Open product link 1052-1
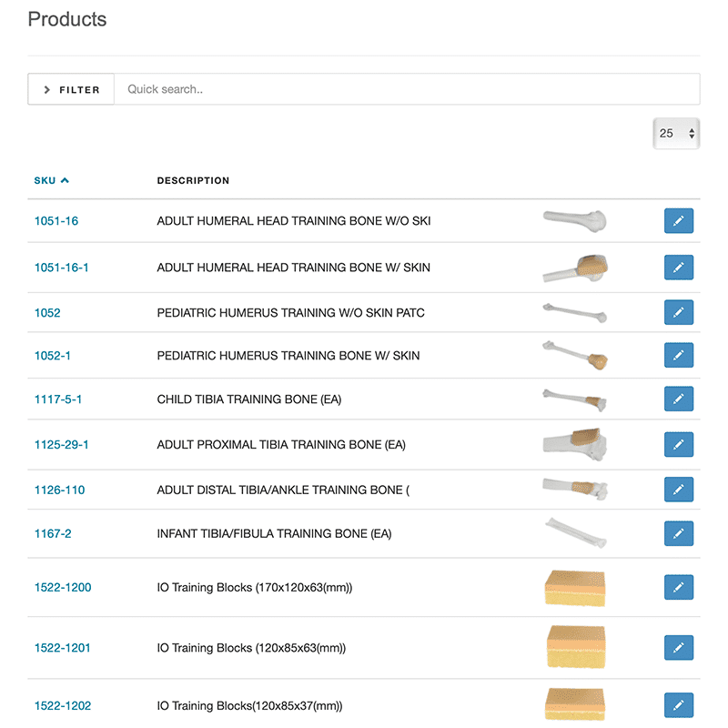Viewport: 728px width, 728px height. (x=53, y=356)
